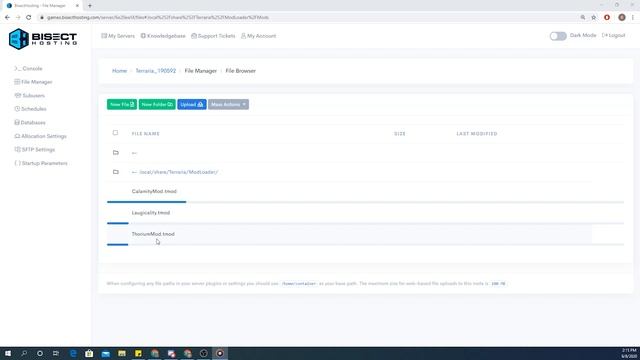This screenshot has width=640, height=360.
Task: Open a new browser tab
Action: tap(90, 6)
